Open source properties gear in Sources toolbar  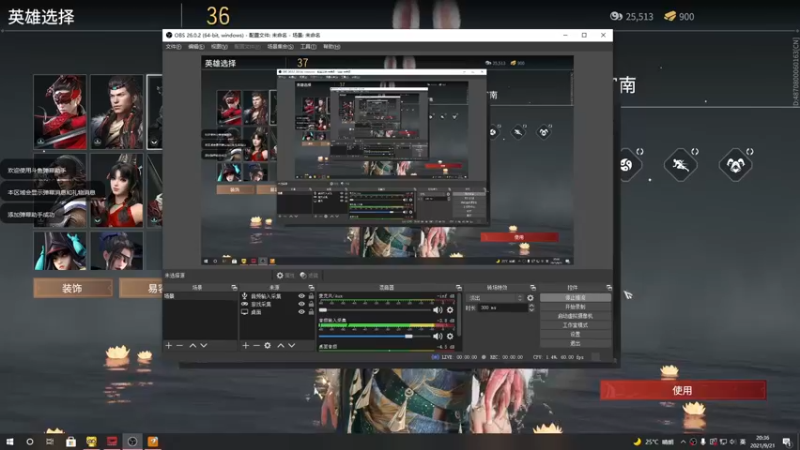tap(267, 345)
